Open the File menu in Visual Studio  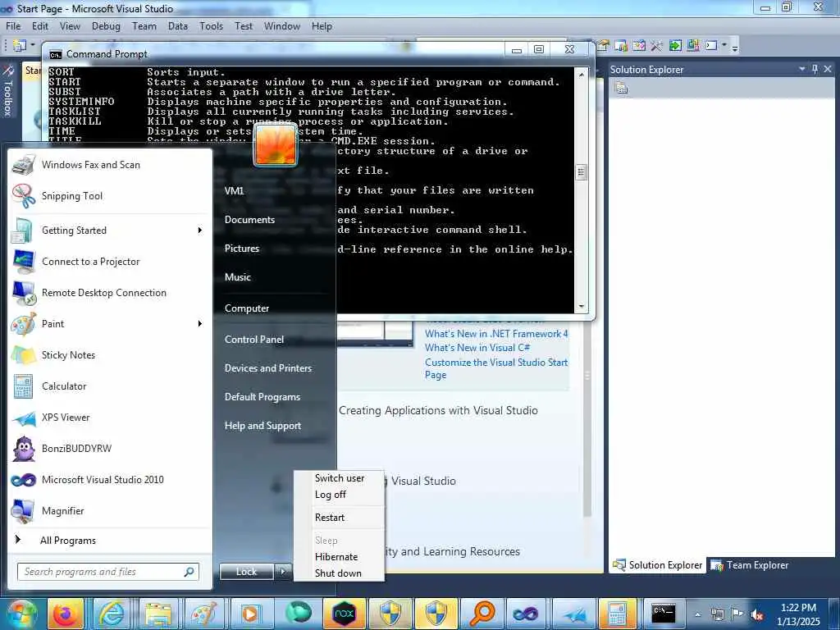point(13,26)
